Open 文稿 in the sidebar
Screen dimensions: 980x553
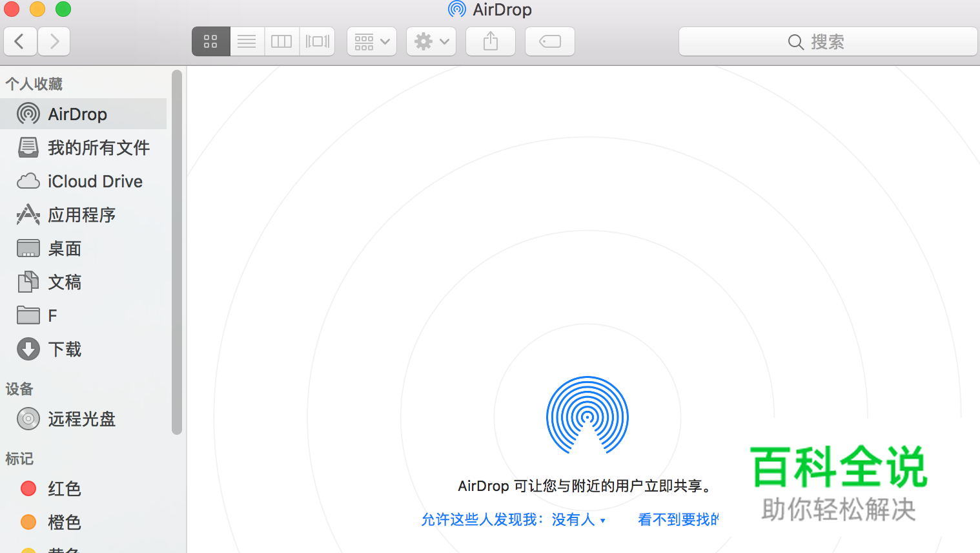click(x=65, y=282)
